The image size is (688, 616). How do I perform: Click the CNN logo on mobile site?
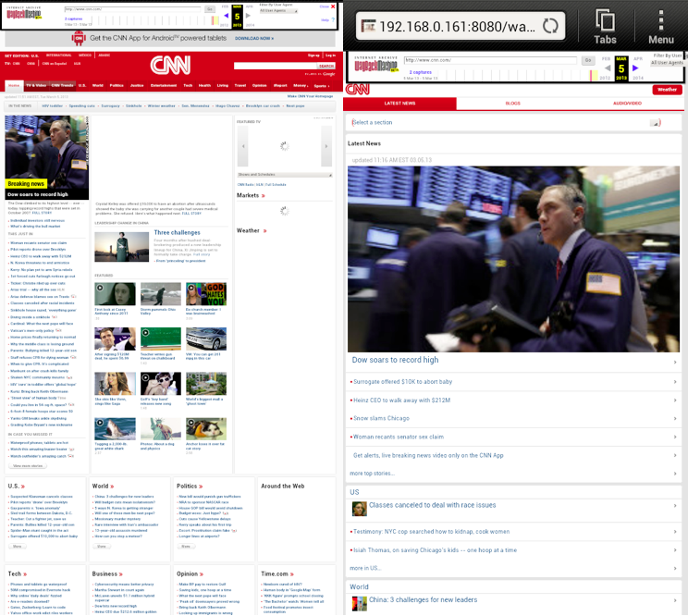tap(358, 89)
